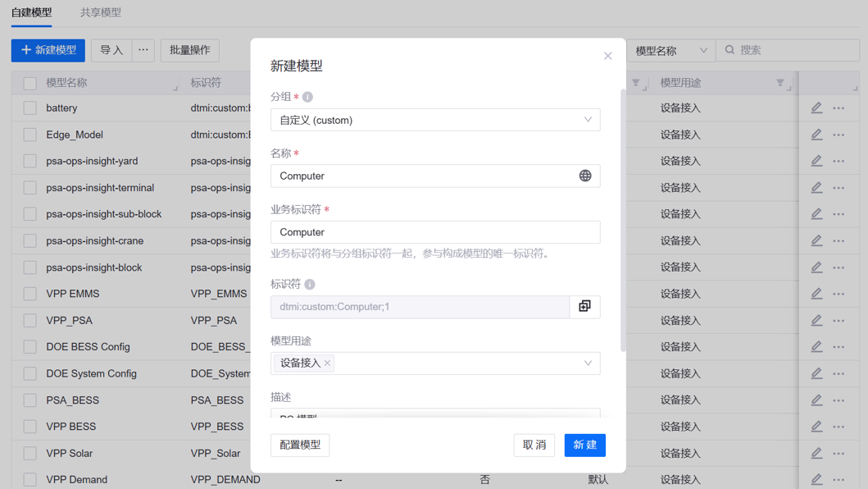
Task: Click the edit pencil icon for battery row
Action: point(816,108)
